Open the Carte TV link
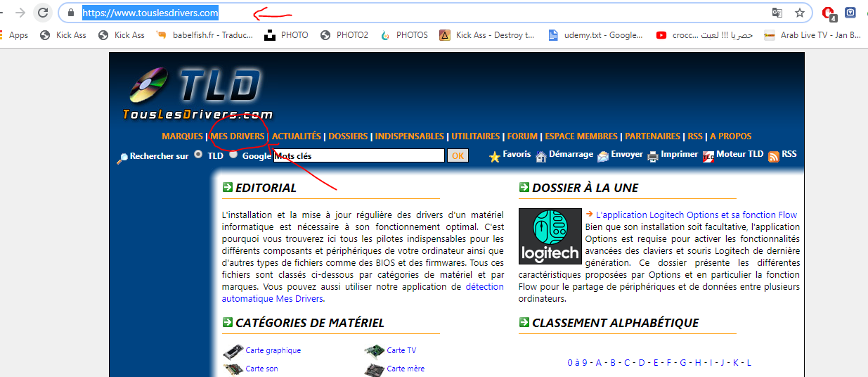Image resolution: width=868 pixels, height=377 pixels. coord(401,350)
